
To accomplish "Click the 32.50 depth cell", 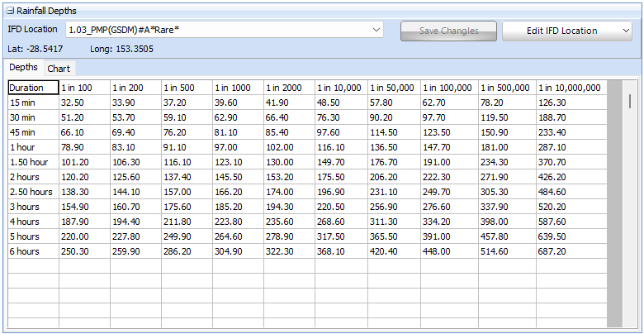I will point(83,103).
